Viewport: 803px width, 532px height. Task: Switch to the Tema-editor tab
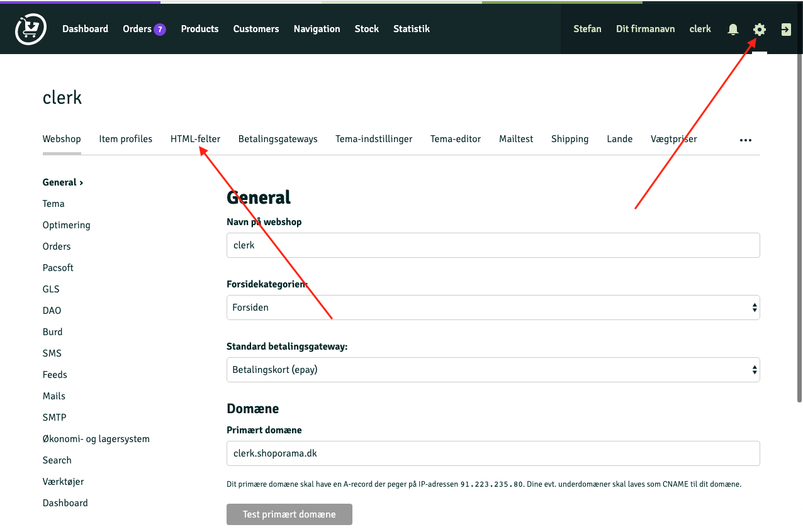[456, 139]
